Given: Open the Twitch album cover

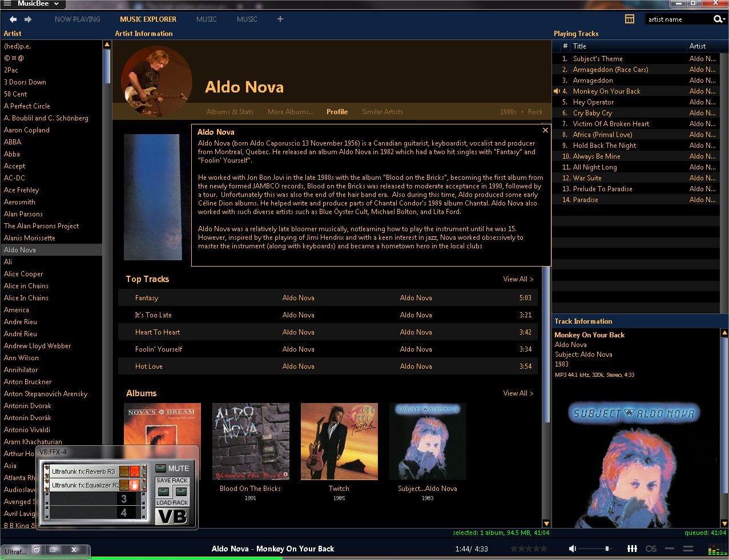Looking at the screenshot, I should pyautogui.click(x=339, y=441).
